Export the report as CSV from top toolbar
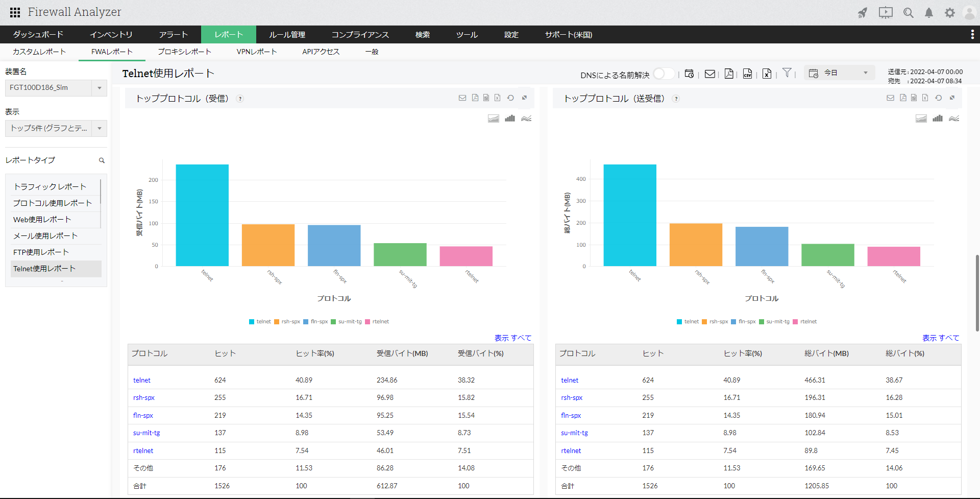This screenshot has height=499, width=980. (747, 74)
